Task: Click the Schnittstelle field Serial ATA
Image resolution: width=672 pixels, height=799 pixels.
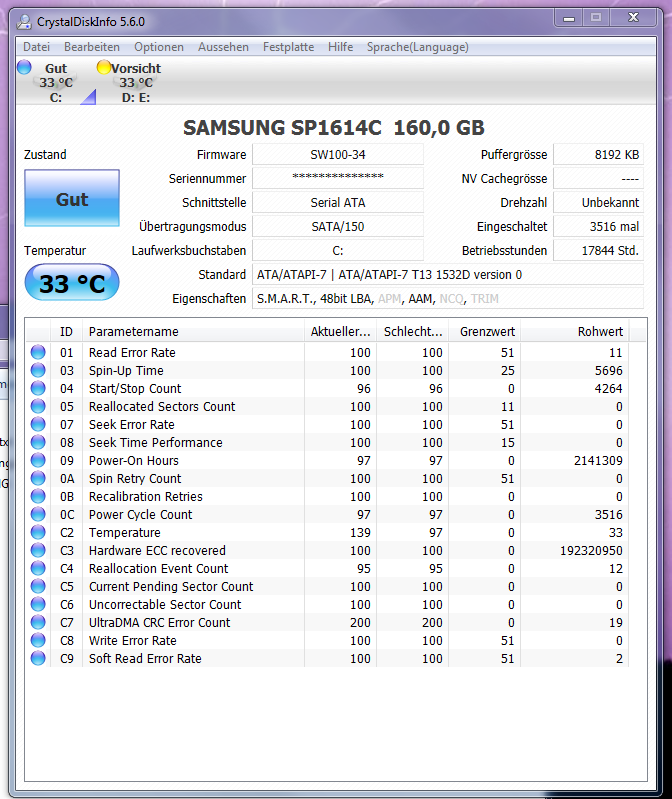Action: tap(338, 202)
